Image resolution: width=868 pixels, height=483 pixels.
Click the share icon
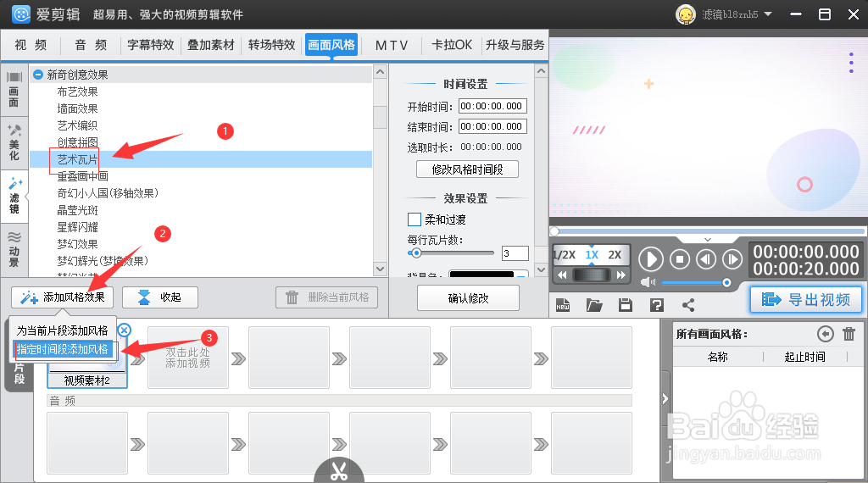click(x=688, y=305)
